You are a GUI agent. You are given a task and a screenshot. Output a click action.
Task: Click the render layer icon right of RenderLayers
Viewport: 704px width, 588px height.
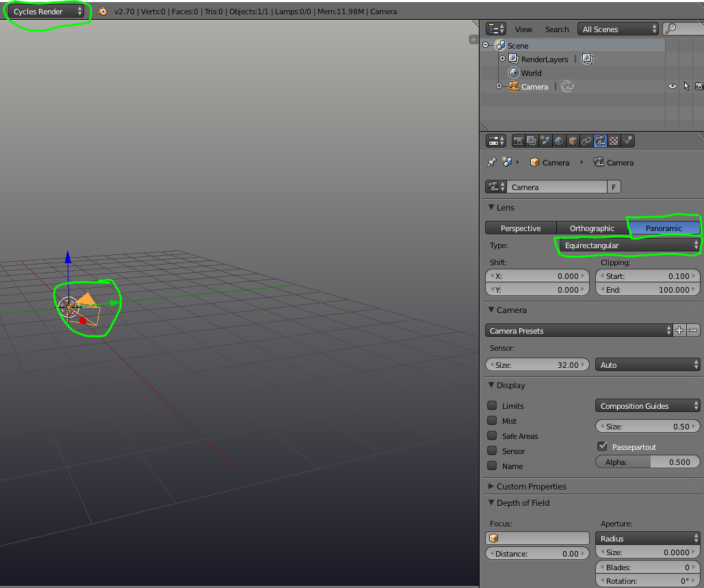click(x=587, y=59)
